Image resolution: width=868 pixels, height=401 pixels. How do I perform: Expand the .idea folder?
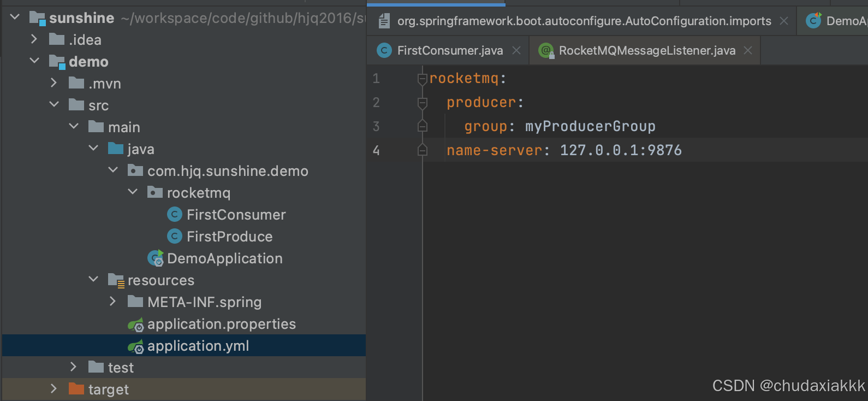34,39
